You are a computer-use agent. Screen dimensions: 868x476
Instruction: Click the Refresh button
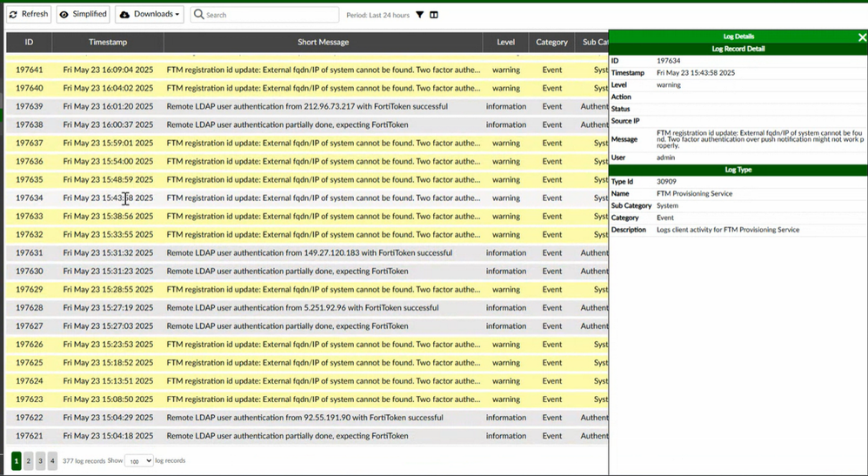(29, 15)
